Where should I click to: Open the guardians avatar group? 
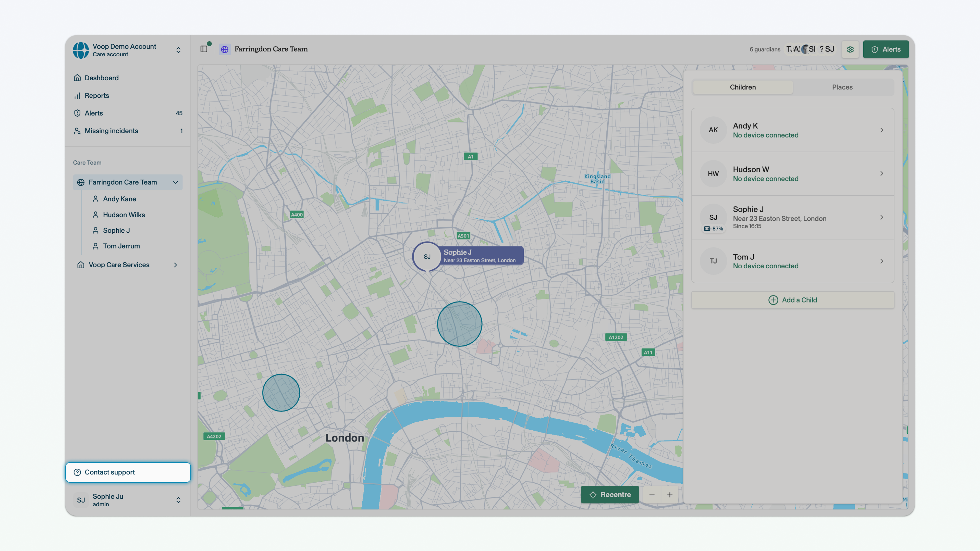[810, 49]
